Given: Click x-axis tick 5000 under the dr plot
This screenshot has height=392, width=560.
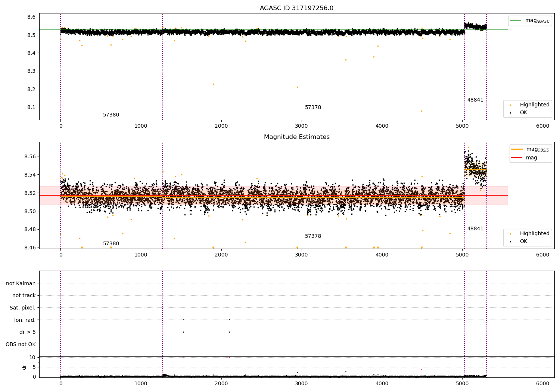Looking at the screenshot, I should (x=462, y=383).
